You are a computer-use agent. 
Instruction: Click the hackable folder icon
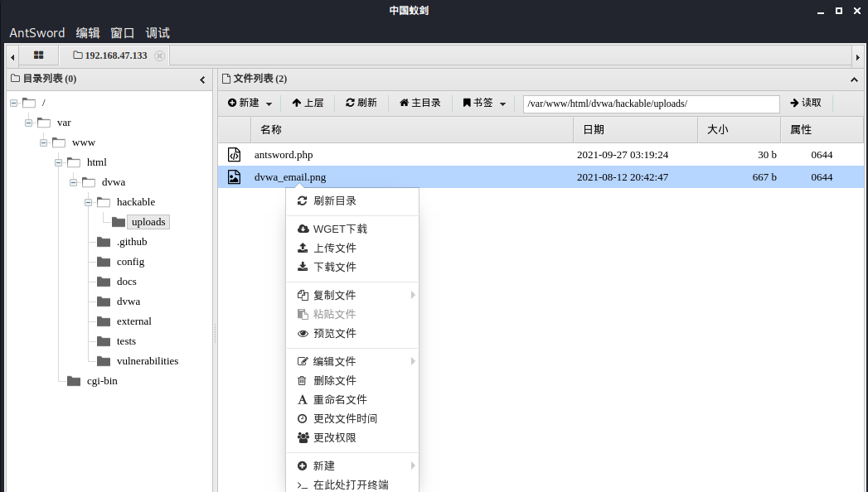coord(104,202)
